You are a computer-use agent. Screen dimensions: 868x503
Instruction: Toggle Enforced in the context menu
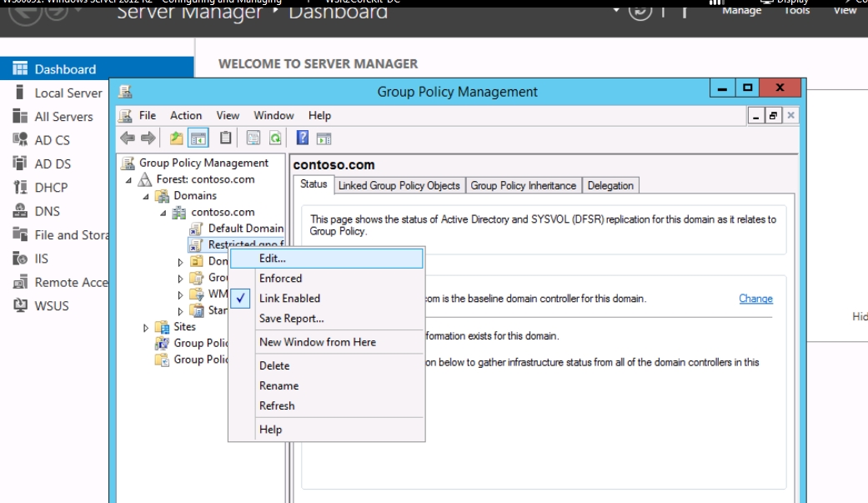[x=327, y=278]
